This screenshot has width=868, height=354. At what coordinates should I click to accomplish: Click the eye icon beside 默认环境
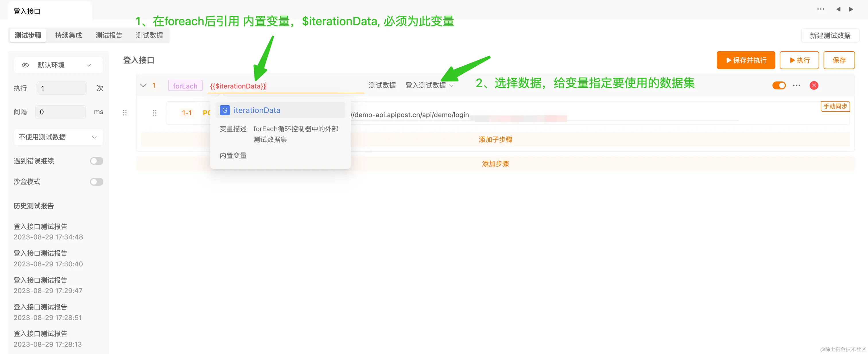pos(25,65)
